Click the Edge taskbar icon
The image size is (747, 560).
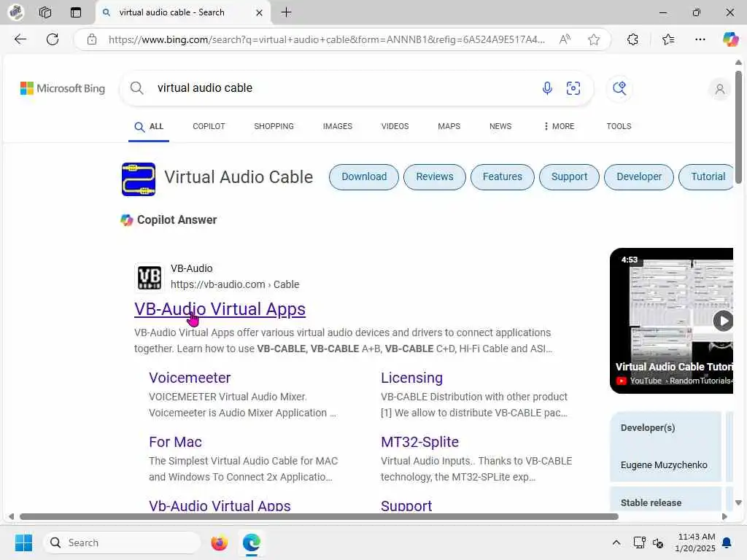pyautogui.click(x=252, y=542)
